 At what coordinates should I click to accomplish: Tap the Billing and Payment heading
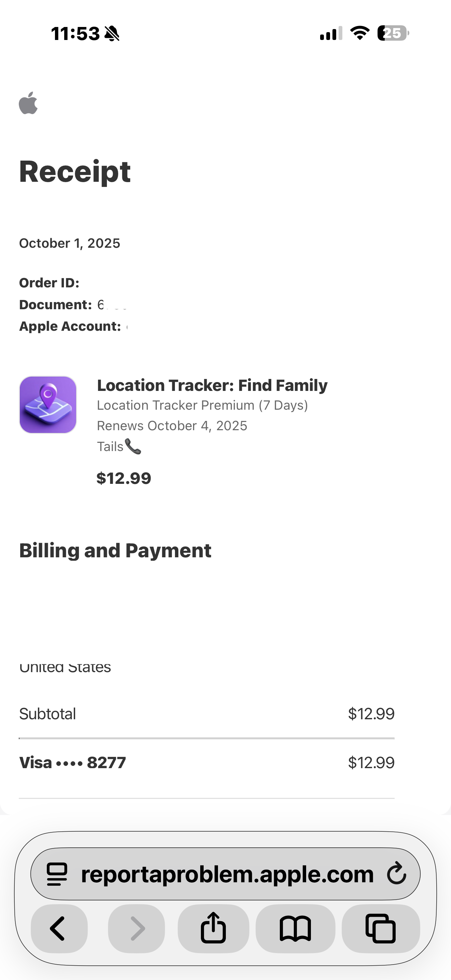tap(115, 550)
